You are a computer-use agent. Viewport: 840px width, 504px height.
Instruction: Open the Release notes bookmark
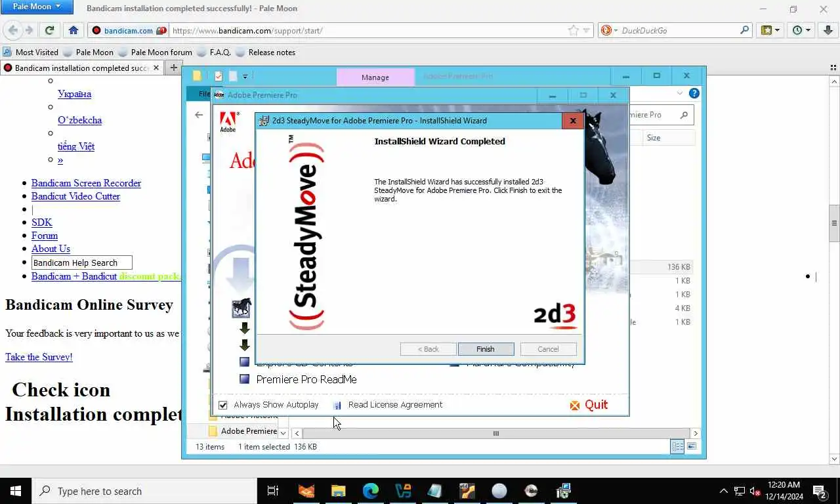265,52
